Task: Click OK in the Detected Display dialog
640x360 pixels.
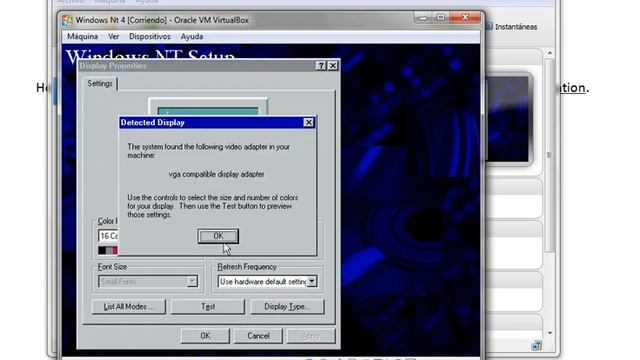Action: [218, 236]
